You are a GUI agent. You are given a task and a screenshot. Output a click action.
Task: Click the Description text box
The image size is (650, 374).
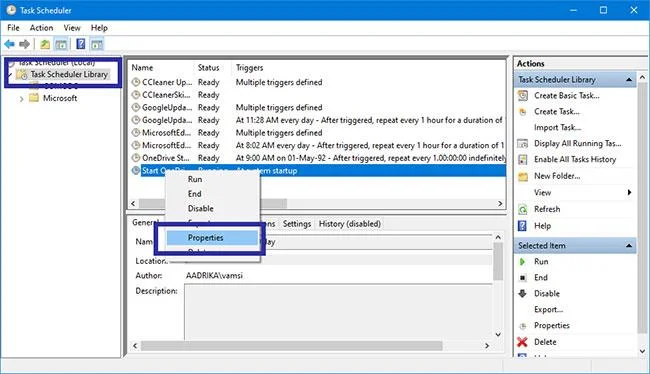pyautogui.click(x=338, y=312)
